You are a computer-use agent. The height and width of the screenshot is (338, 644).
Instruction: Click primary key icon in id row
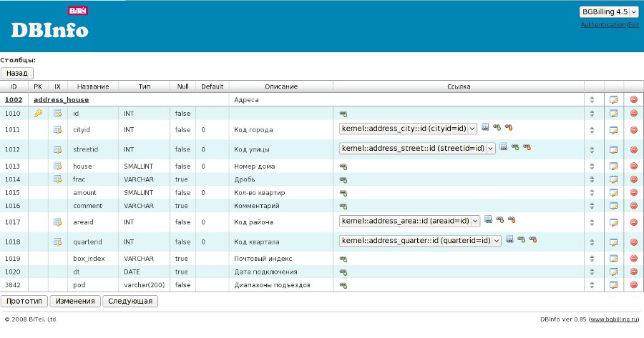pyautogui.click(x=38, y=113)
